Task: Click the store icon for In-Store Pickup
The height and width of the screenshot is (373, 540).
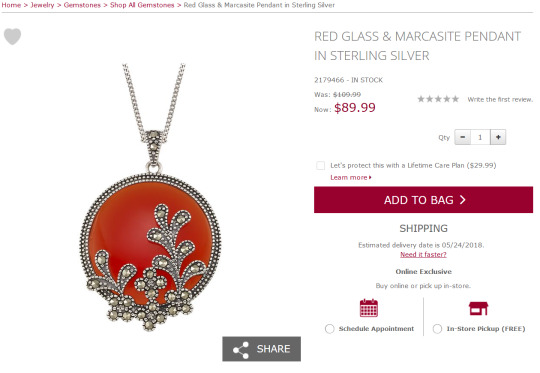Action: click(x=478, y=308)
